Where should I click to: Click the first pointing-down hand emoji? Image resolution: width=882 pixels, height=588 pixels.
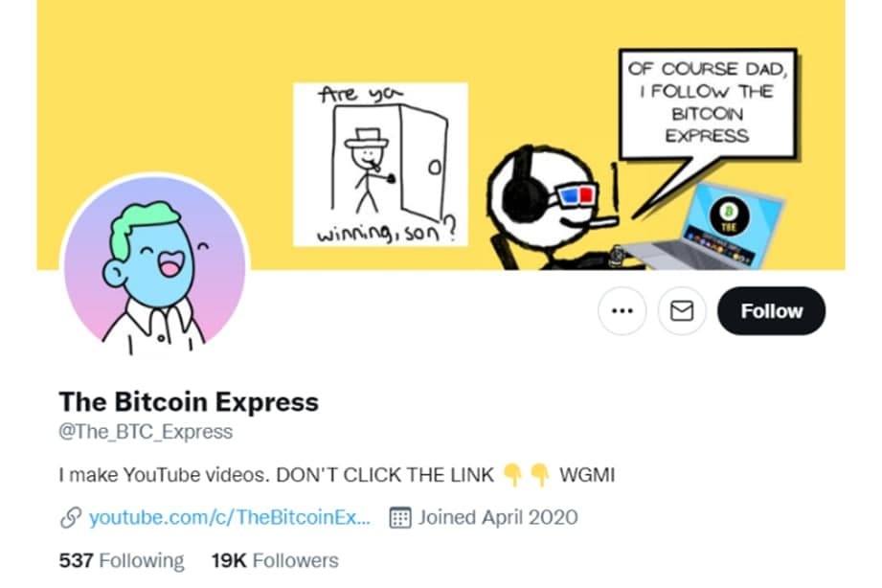point(512,474)
